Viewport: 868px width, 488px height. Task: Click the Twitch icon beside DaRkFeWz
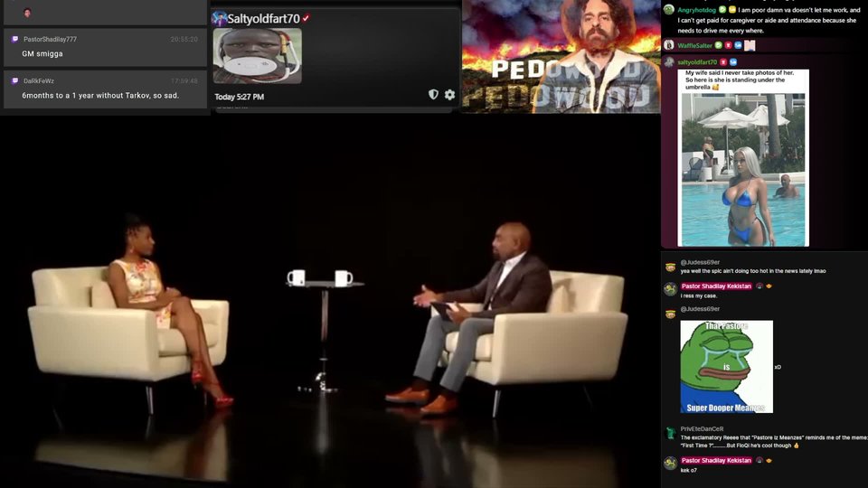15,80
